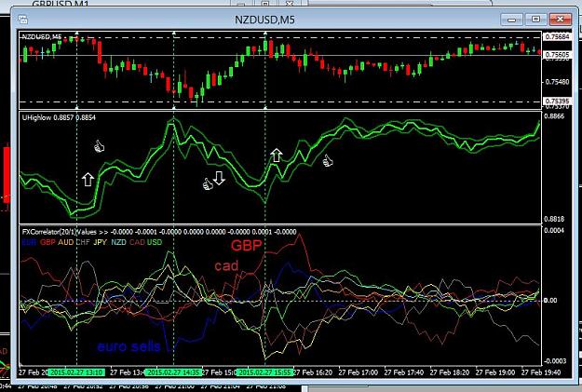The height and width of the screenshot is (392, 582).
Task: Select the 'cad' text label on the chart
Action: [x=226, y=265]
